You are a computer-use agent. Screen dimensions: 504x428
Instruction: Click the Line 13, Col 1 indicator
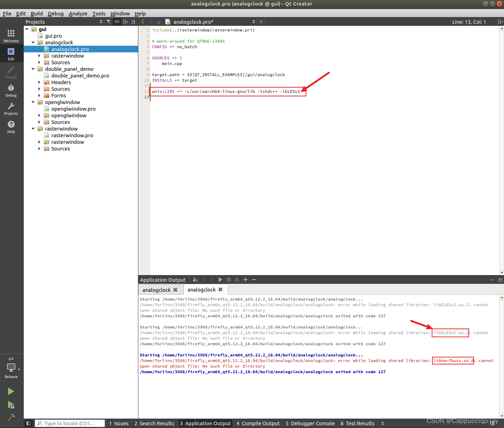pyautogui.click(x=469, y=22)
